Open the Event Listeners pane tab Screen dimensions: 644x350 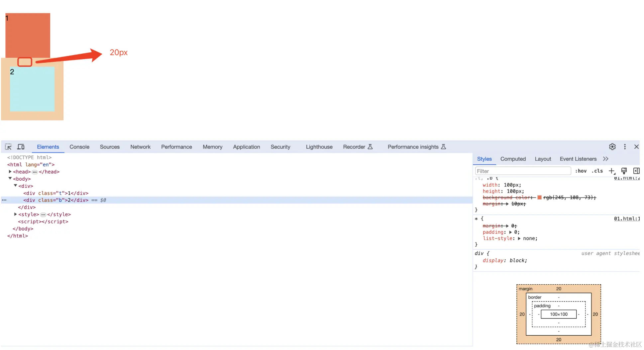coord(578,159)
